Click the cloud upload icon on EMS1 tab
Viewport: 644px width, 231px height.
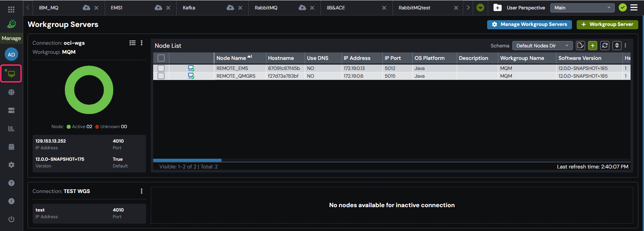[x=159, y=7]
